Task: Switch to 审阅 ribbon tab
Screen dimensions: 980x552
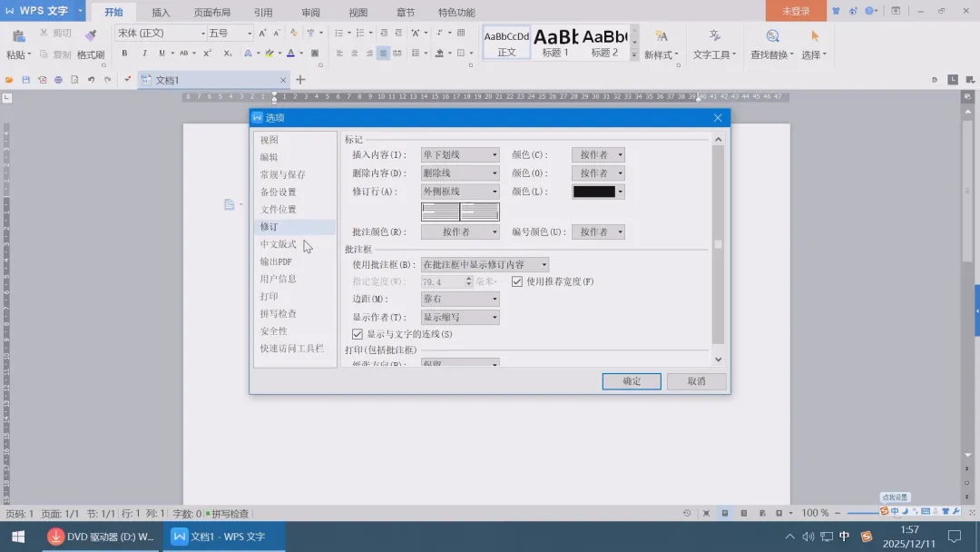Action: click(310, 12)
